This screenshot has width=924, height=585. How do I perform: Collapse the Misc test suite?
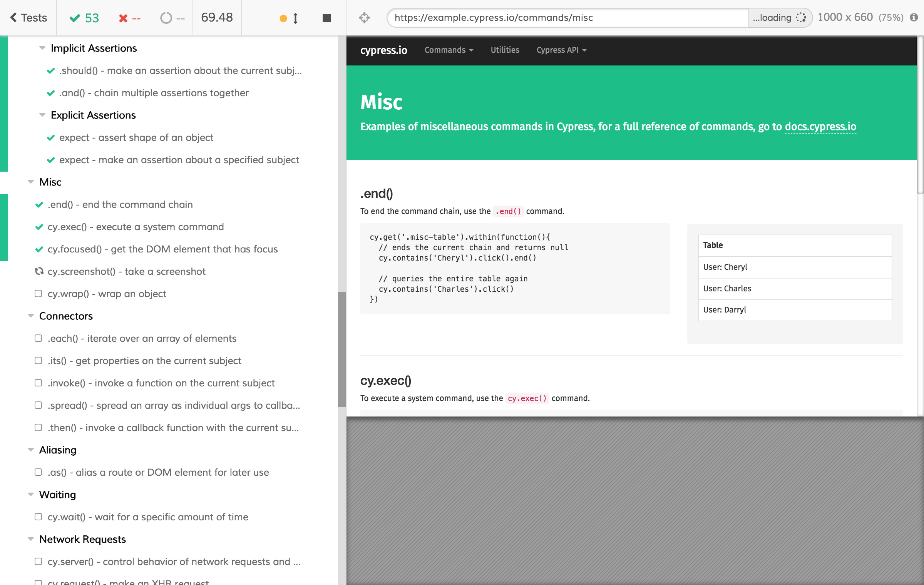point(31,182)
